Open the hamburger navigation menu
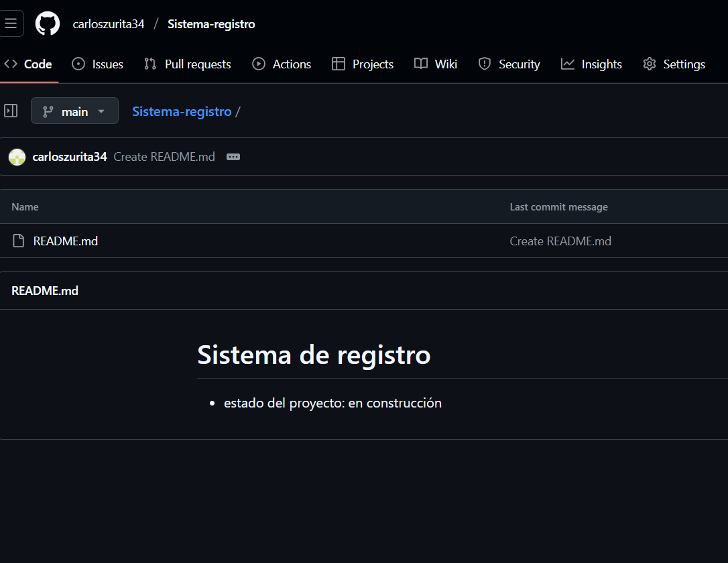Viewport: 728px width, 563px height. pos(10,23)
